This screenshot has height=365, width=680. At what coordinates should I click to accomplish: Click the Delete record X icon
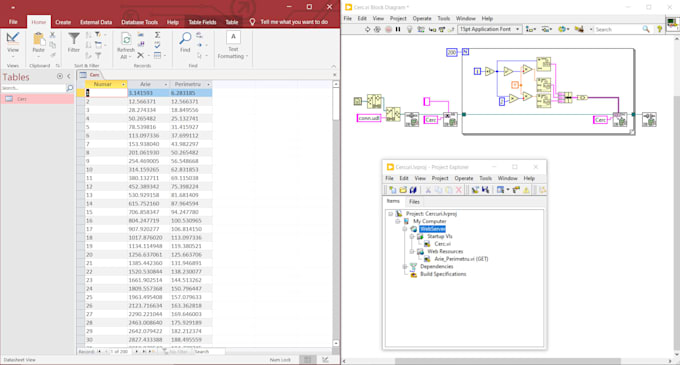coord(140,55)
